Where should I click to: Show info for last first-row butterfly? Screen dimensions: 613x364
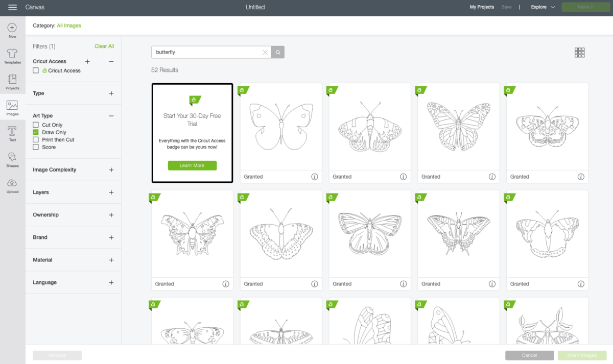(581, 177)
